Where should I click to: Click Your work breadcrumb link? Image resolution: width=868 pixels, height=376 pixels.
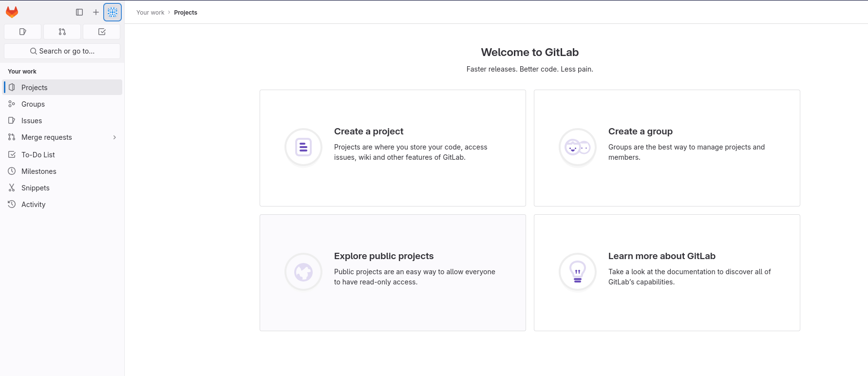pos(151,13)
